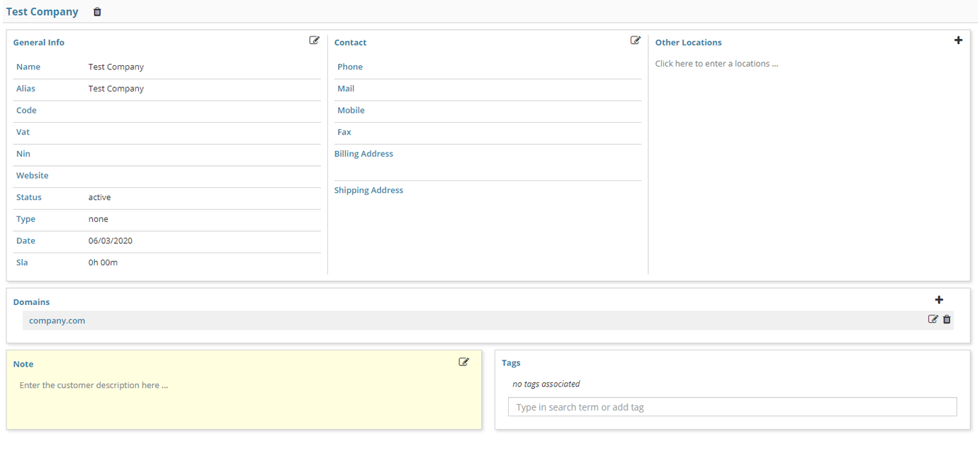Click the tag search input field
Viewport: 980px width, 449px height.
pyautogui.click(x=732, y=407)
